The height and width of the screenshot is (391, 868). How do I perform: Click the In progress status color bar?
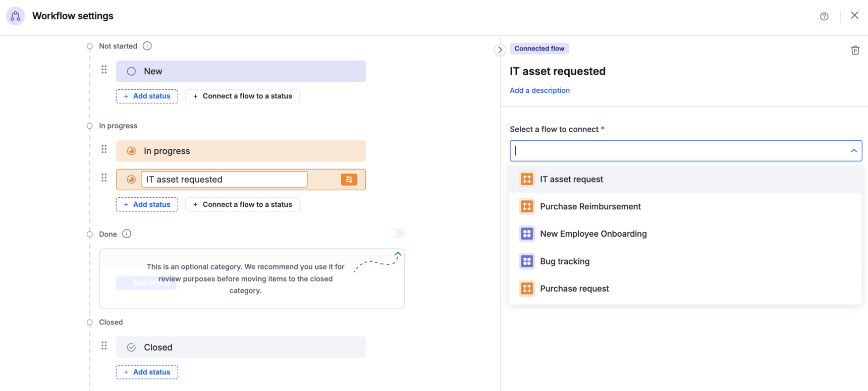point(252,151)
